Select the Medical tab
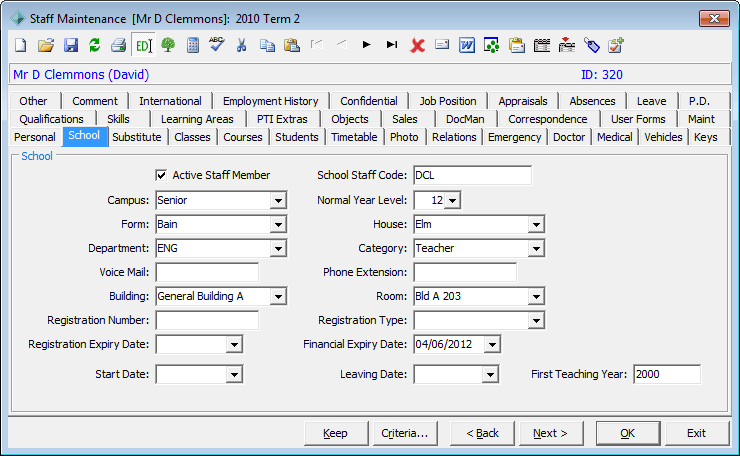This screenshot has height=456, width=740. (x=614, y=137)
